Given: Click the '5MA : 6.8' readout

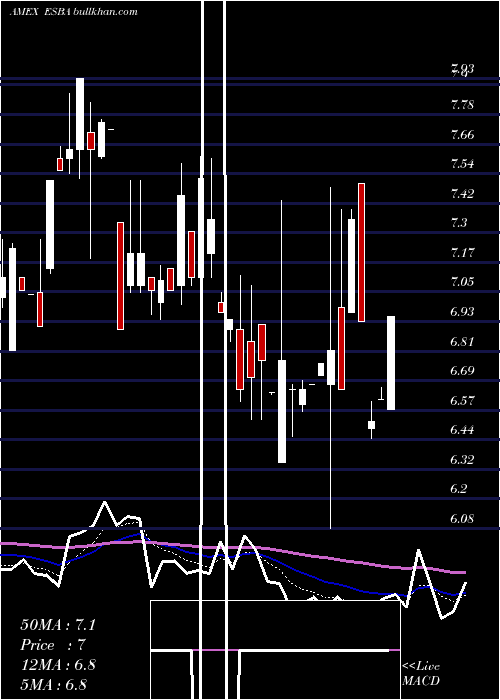Looking at the screenshot, I should [x=54, y=684].
